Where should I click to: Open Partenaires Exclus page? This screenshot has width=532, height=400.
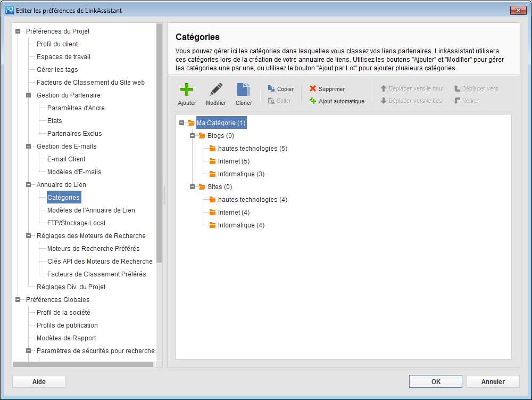pyautogui.click(x=74, y=134)
